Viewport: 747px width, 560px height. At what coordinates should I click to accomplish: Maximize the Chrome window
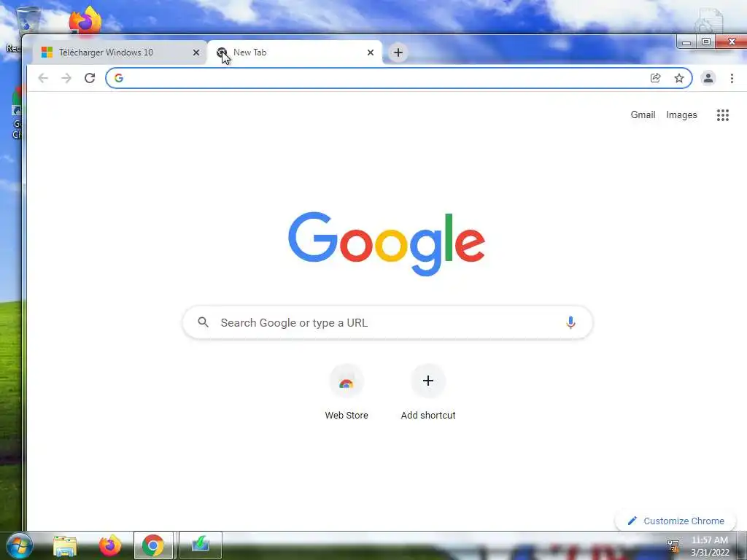point(706,42)
